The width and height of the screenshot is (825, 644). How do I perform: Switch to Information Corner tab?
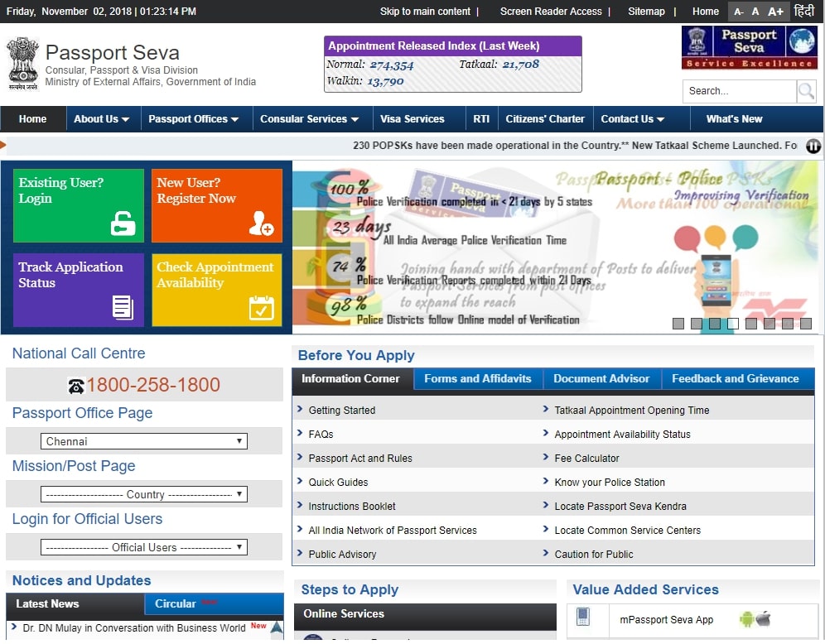pyautogui.click(x=350, y=378)
